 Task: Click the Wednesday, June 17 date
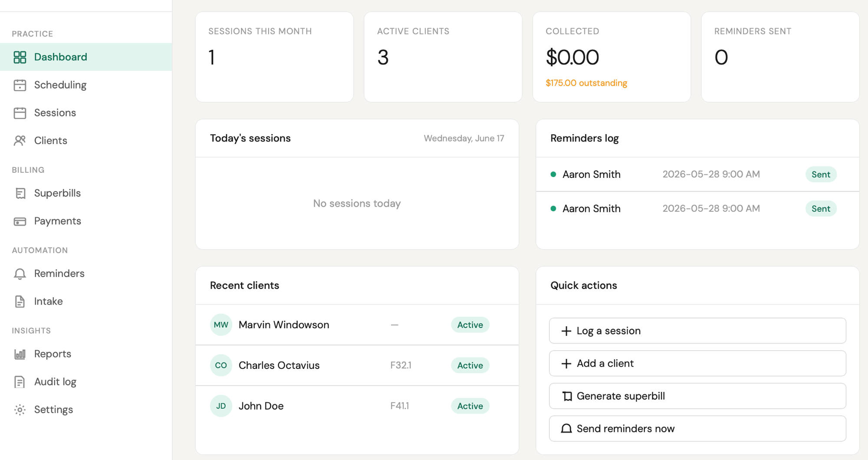pos(464,138)
